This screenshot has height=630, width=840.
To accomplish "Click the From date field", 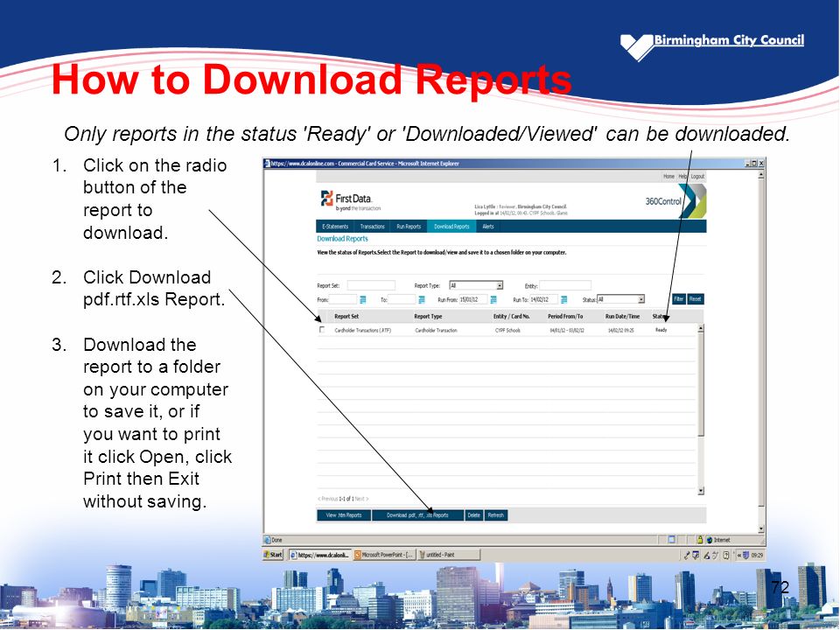I will point(343,299).
